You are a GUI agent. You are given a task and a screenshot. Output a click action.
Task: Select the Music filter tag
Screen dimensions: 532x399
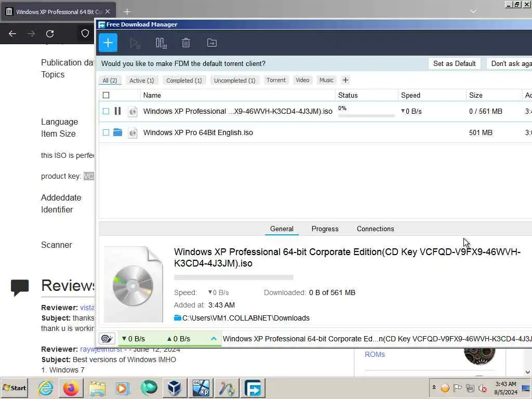(326, 80)
